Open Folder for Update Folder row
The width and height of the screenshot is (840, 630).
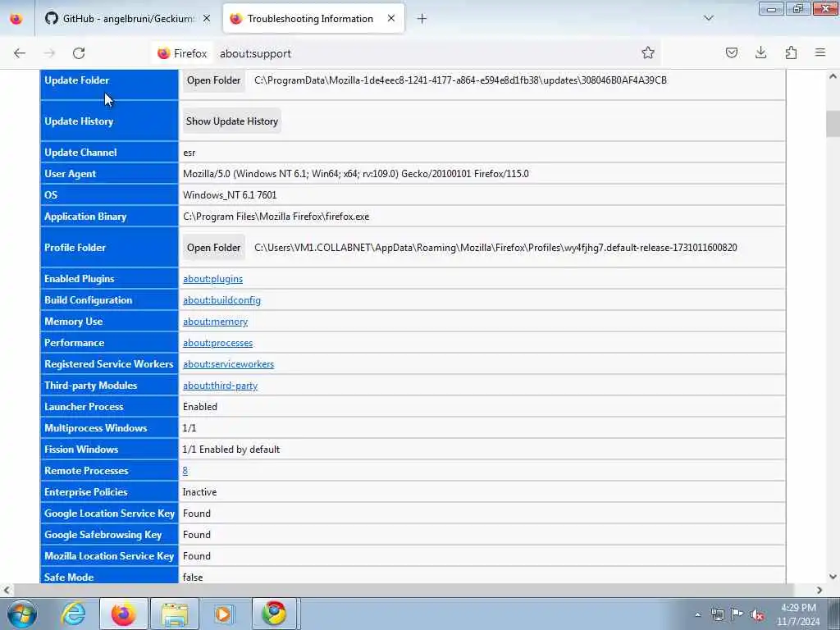[214, 80]
